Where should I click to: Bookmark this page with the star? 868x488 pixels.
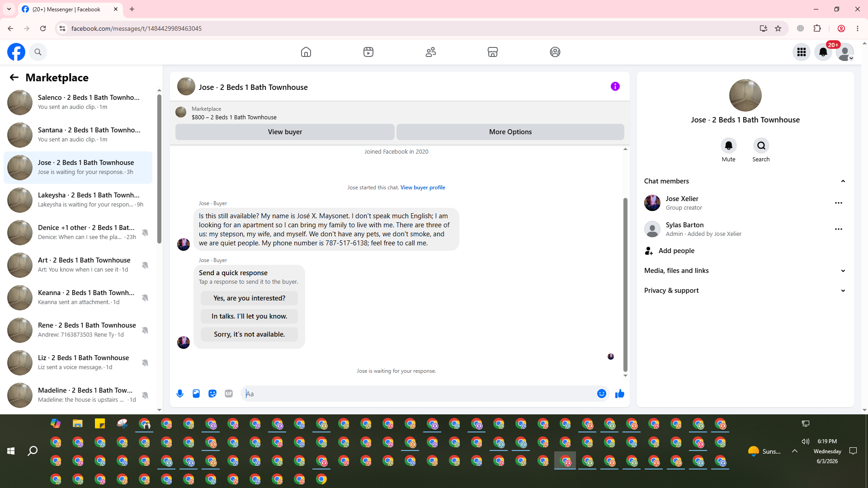(778, 28)
